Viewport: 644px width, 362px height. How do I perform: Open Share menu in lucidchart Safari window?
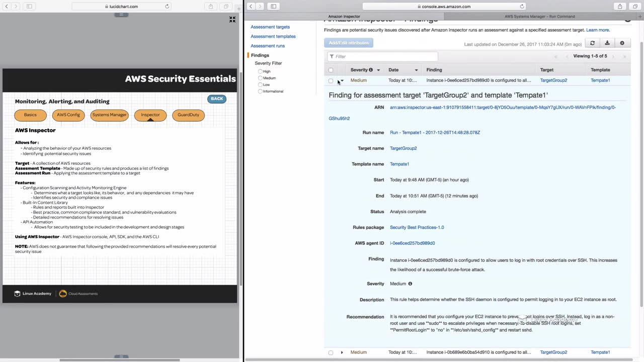click(211, 6)
